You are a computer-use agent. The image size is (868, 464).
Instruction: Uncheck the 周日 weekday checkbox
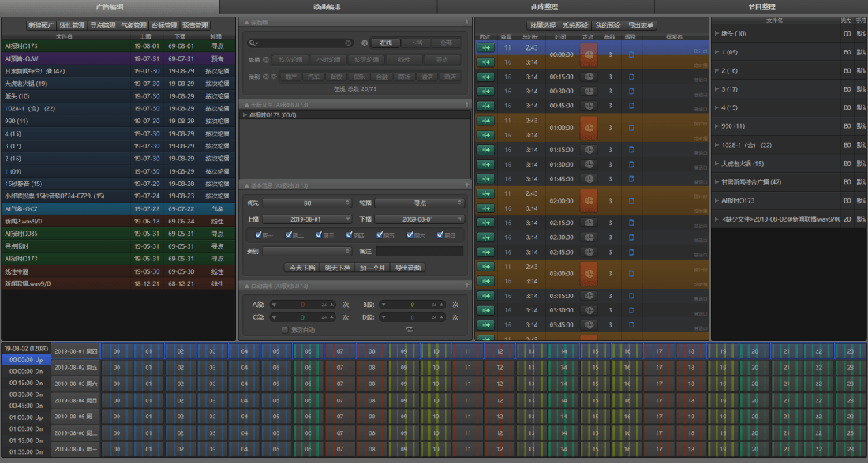440,234
